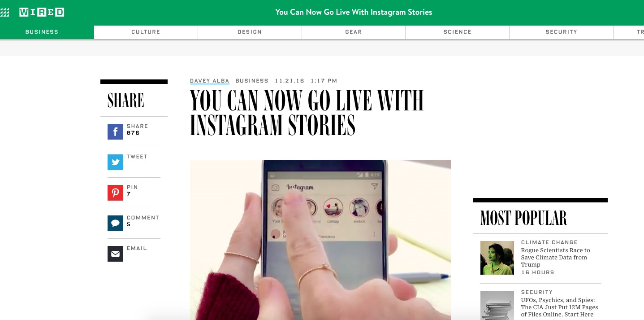Email article using envelope icon
This screenshot has height=320, width=644.
coord(115,254)
